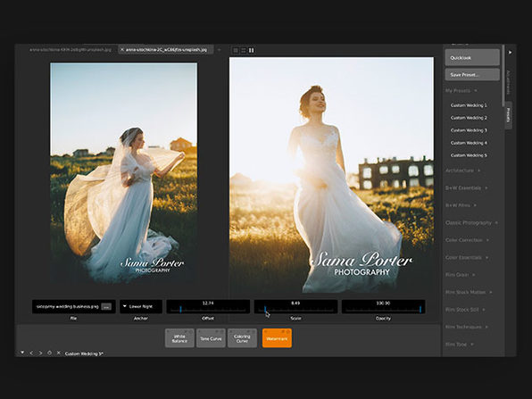Click the Scale slider track
Viewport: 532px width, 399px height.
click(x=295, y=310)
